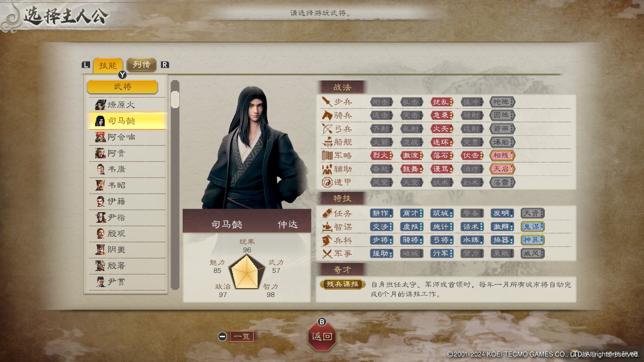
Task: Click the 军事 crossed swords icon
Action: [327, 253]
